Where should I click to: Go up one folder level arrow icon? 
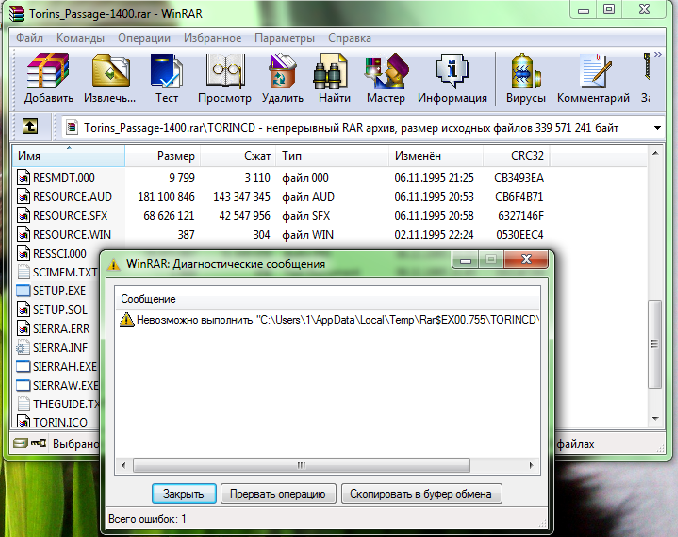click(30, 127)
